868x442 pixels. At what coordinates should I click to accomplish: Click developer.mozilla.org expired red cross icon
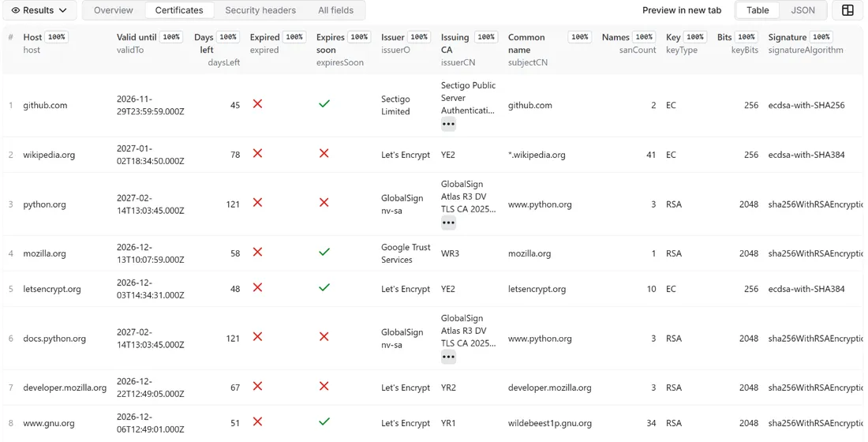[257, 386]
